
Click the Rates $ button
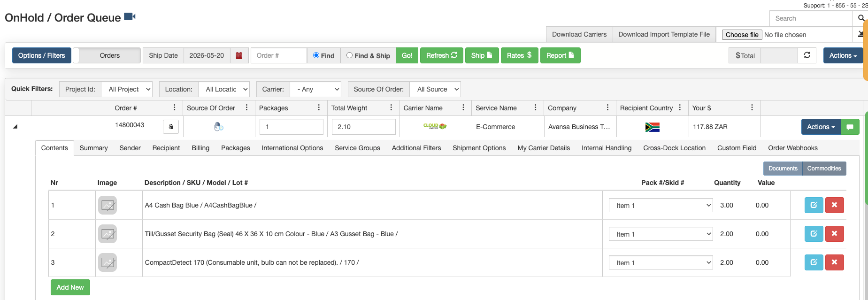(x=519, y=55)
